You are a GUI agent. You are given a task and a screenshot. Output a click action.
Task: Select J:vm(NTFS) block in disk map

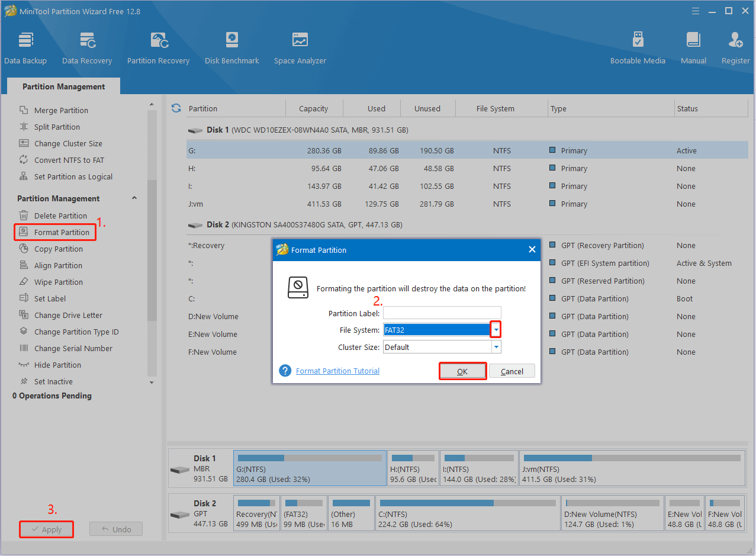point(632,468)
